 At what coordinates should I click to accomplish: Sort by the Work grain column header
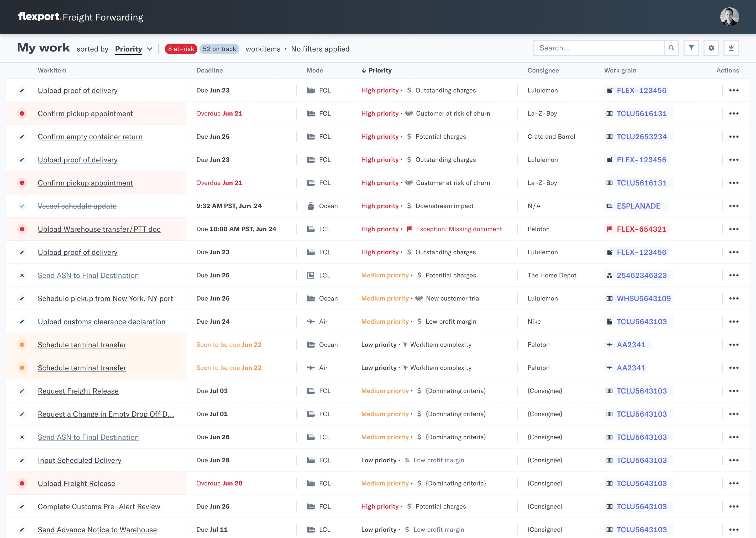point(620,70)
